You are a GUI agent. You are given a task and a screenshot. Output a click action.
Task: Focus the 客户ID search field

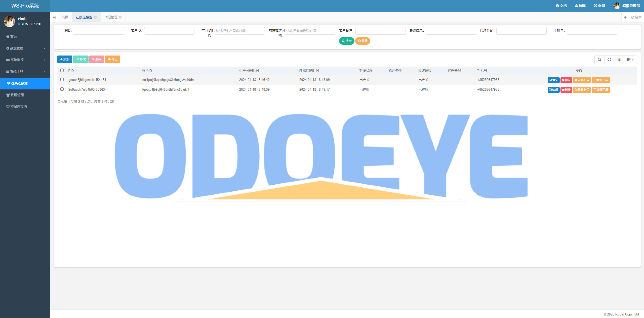169,31
